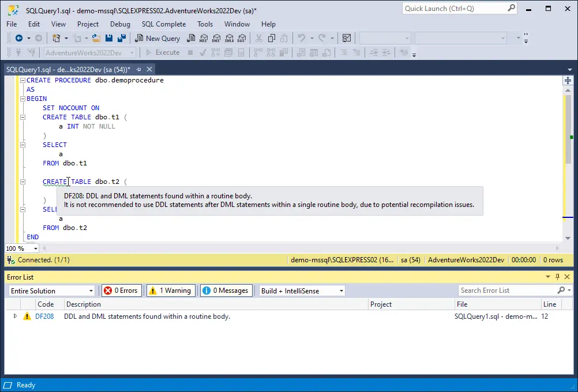This screenshot has height=392, width=578.
Task: Parse the query with the checkmark button
Action: (x=202, y=52)
